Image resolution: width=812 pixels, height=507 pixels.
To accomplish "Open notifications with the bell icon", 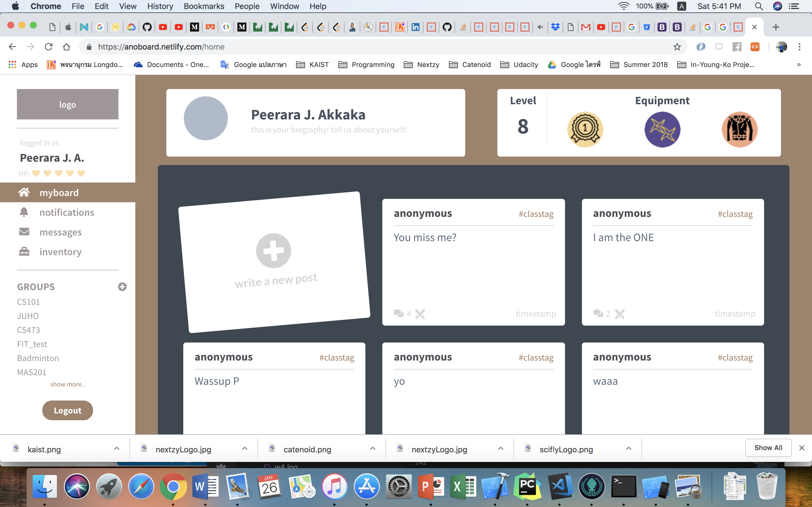I will (24, 212).
